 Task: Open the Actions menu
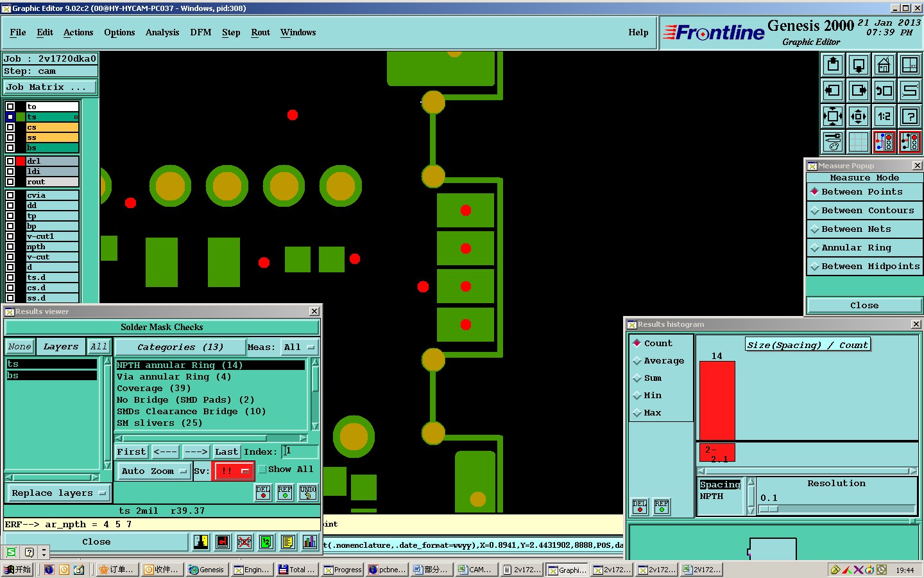coord(78,32)
